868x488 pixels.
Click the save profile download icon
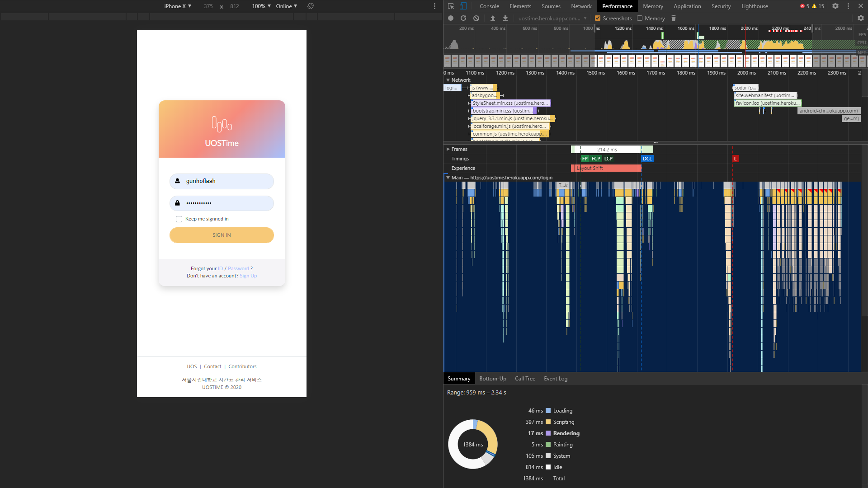(x=505, y=18)
